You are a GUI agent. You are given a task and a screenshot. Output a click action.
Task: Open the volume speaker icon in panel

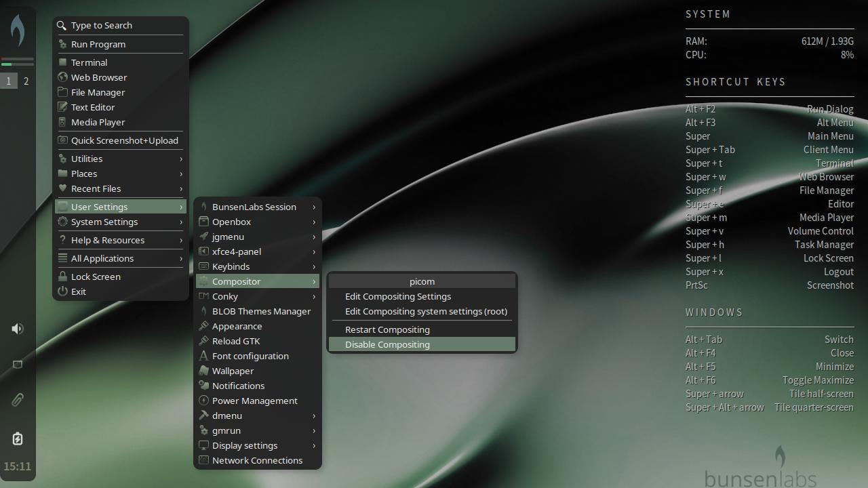click(x=18, y=329)
